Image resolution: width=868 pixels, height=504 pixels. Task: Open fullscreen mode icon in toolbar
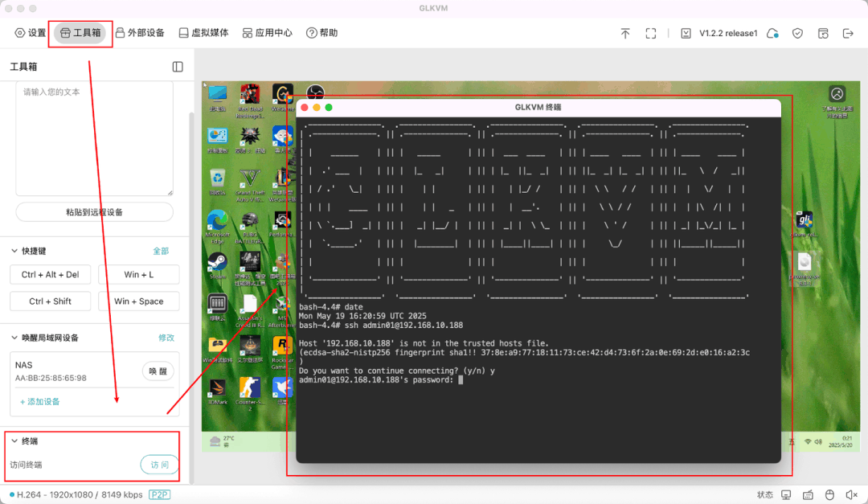click(x=651, y=33)
